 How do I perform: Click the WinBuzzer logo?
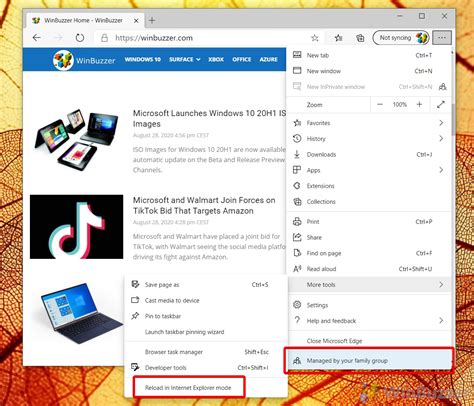84,60
